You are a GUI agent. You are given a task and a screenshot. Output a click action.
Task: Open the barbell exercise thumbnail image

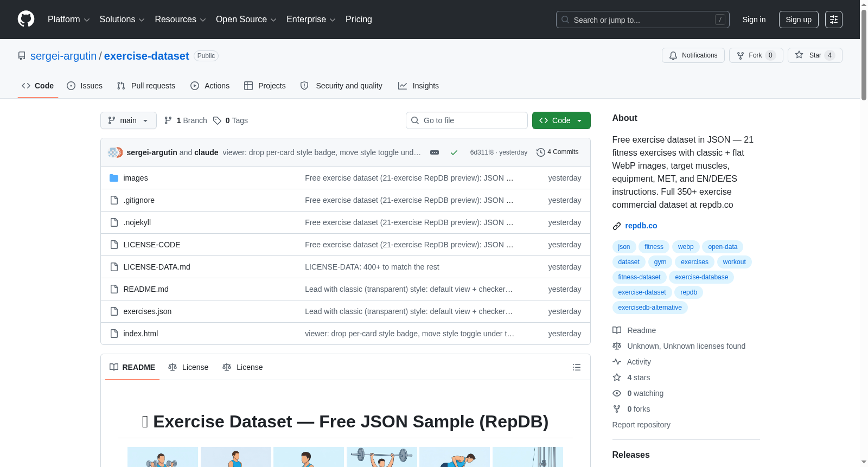pyautogui.click(x=382, y=457)
